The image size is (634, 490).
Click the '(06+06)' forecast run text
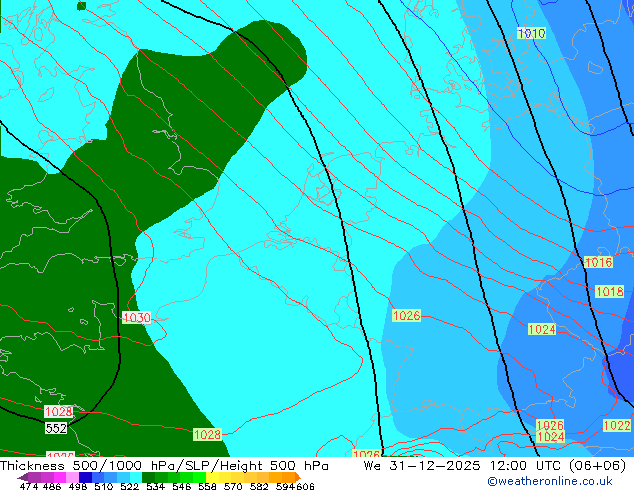click(598, 465)
